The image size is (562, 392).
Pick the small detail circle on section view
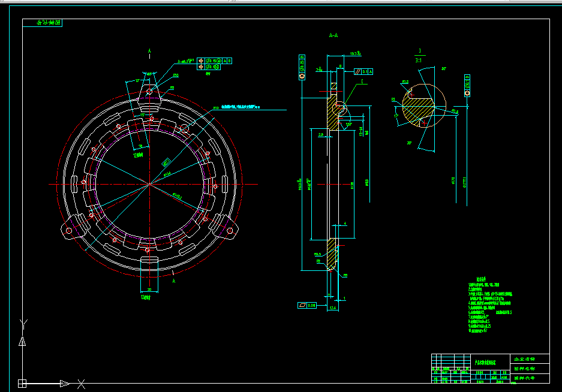[x=339, y=108]
